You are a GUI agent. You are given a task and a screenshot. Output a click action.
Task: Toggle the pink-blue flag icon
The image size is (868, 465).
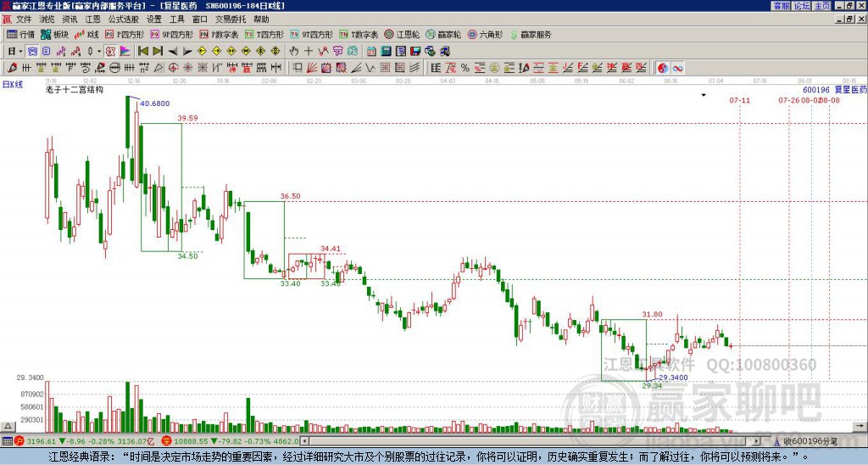tap(125, 51)
